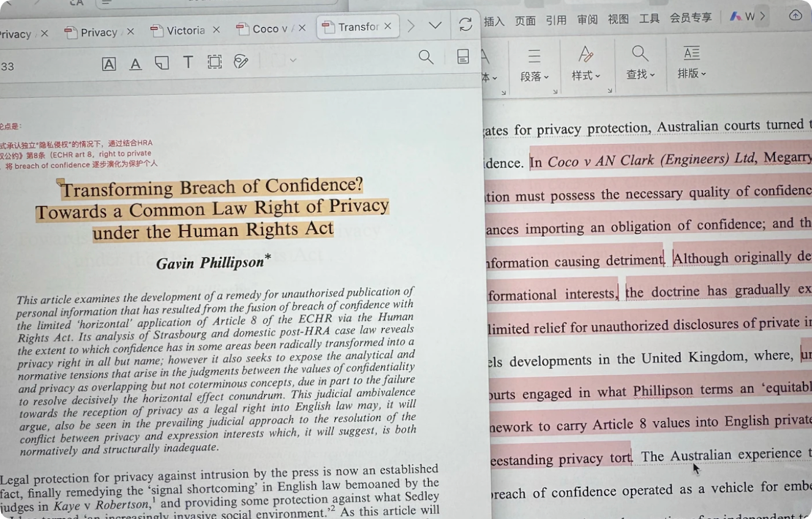Open the 页面 ribbon tab in WPS
The image size is (812, 519).
click(525, 20)
